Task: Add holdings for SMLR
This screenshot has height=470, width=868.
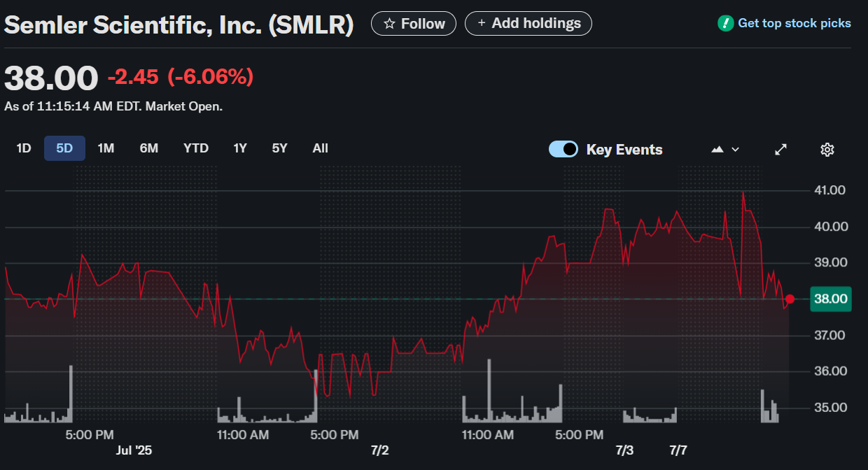Action: click(528, 24)
